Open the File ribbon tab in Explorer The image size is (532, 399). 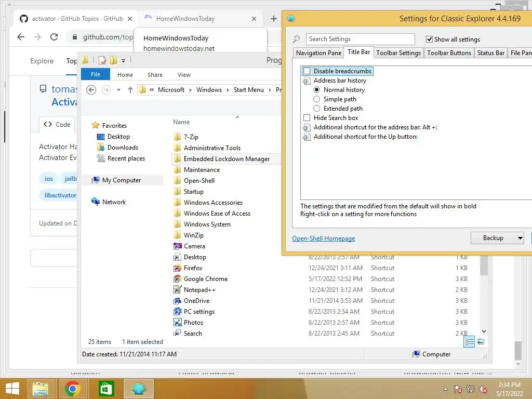coord(96,74)
